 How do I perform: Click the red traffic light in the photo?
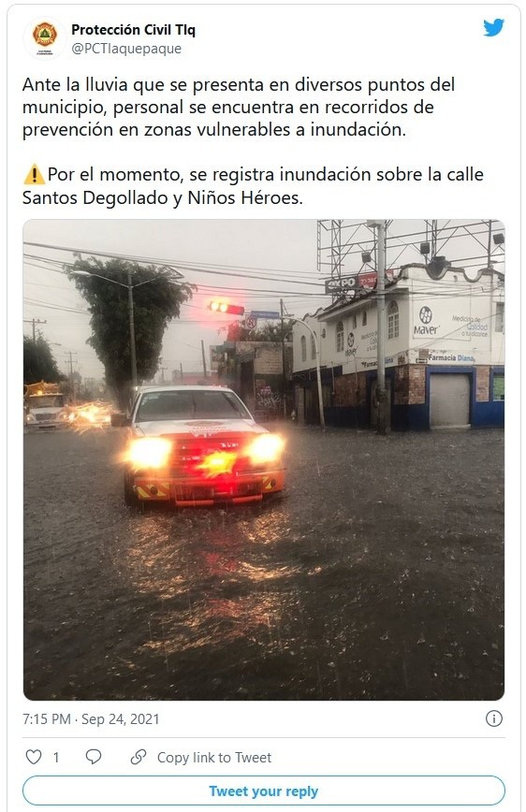tap(226, 308)
